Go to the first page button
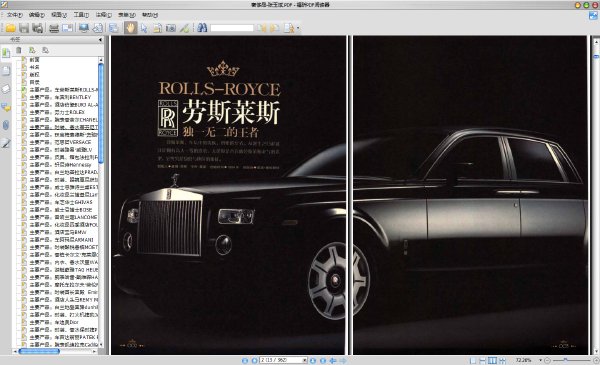This screenshot has width=600, height=365. [x=245, y=360]
